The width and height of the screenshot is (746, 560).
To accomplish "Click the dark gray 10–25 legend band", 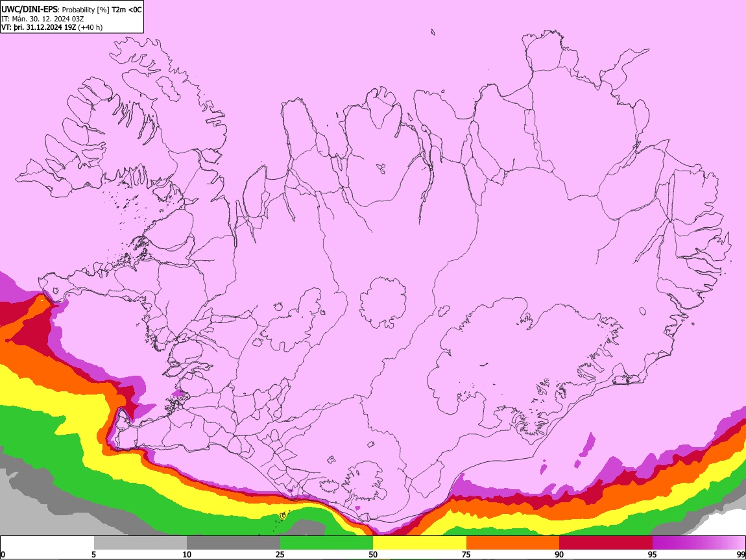I will 234,542.
